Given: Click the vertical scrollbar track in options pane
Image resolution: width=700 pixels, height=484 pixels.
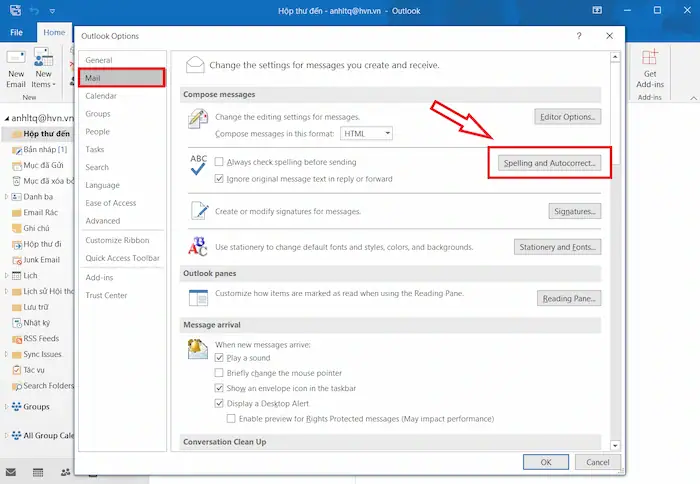Looking at the screenshot, I should tap(615, 304).
